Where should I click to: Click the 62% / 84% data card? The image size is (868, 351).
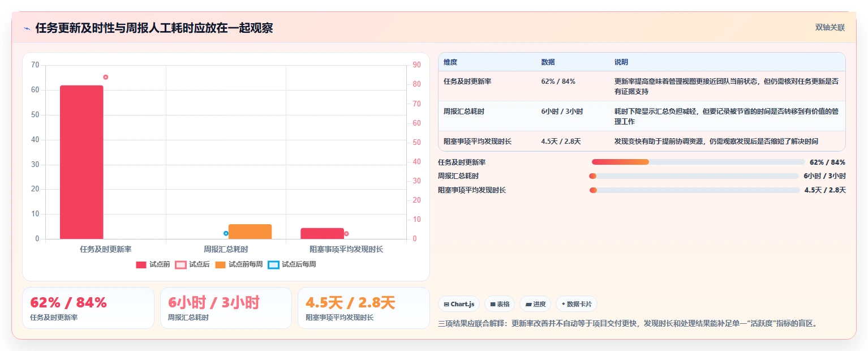[88, 308]
